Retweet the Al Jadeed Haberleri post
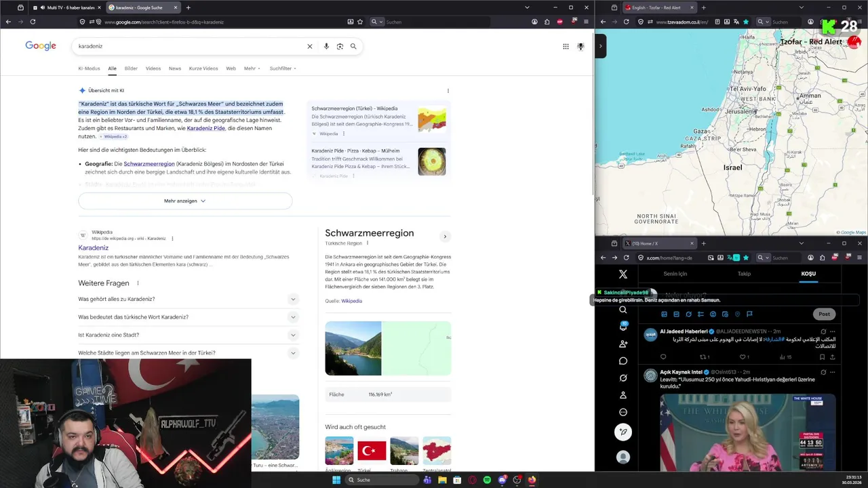 pyautogui.click(x=703, y=357)
